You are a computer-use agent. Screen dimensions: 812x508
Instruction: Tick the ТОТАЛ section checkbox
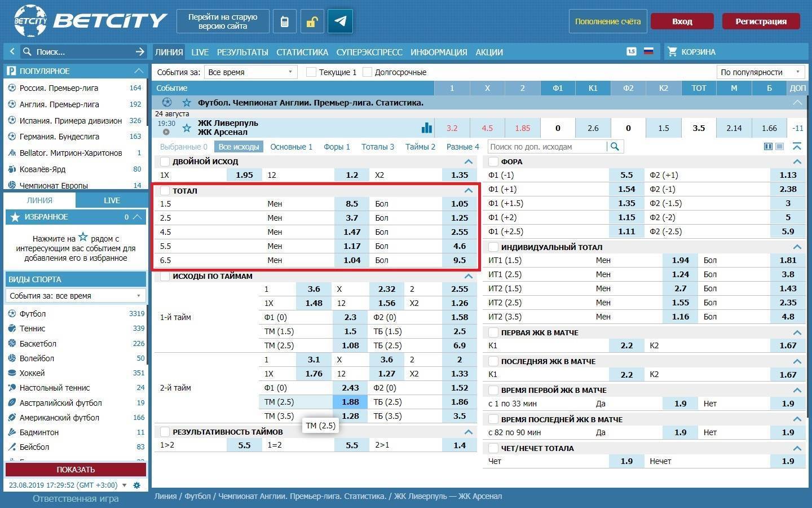click(x=165, y=191)
